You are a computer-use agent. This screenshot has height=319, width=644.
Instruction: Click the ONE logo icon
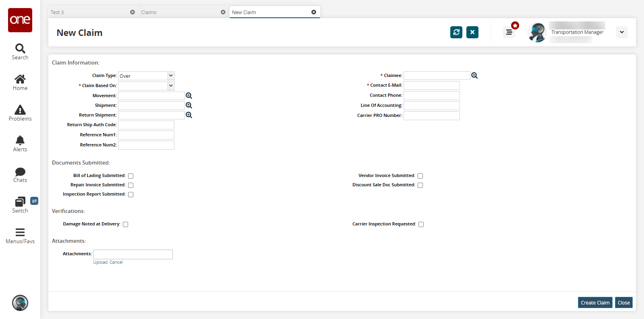[x=20, y=20]
